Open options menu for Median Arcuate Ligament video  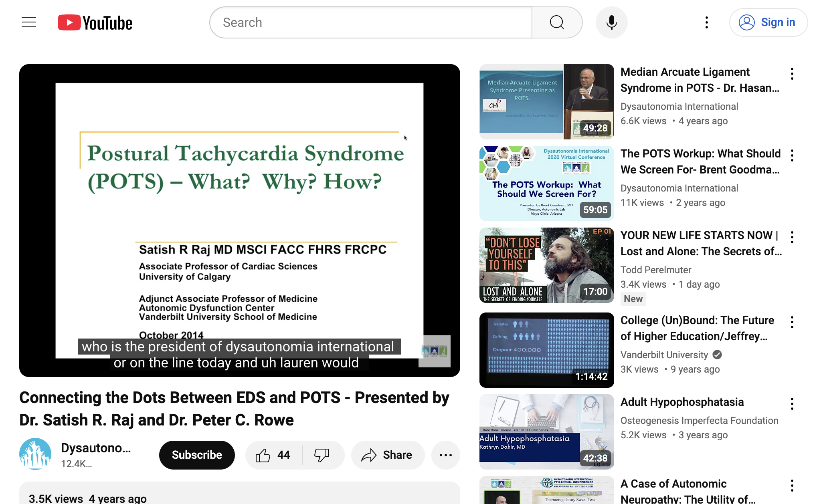(x=792, y=74)
